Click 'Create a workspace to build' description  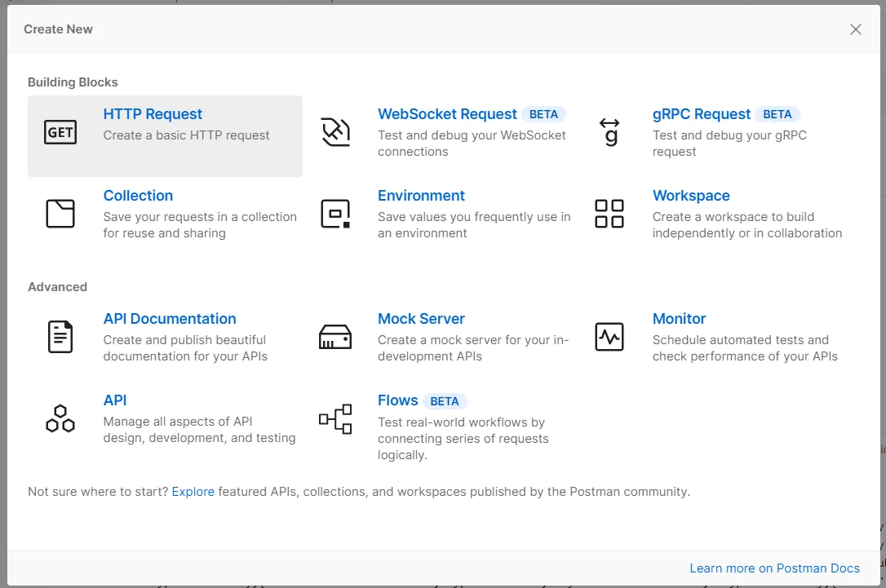747,225
